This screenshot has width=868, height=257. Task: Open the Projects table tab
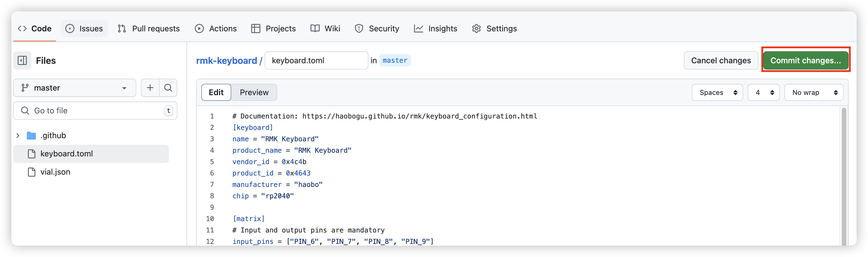pyautogui.click(x=273, y=28)
